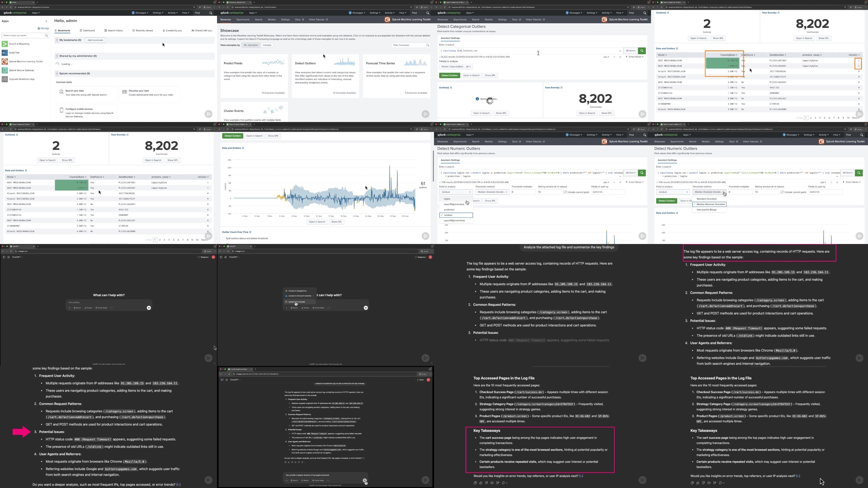Open the Audit Trail app icon
Screen dimensions: 868x488
(5, 53)
